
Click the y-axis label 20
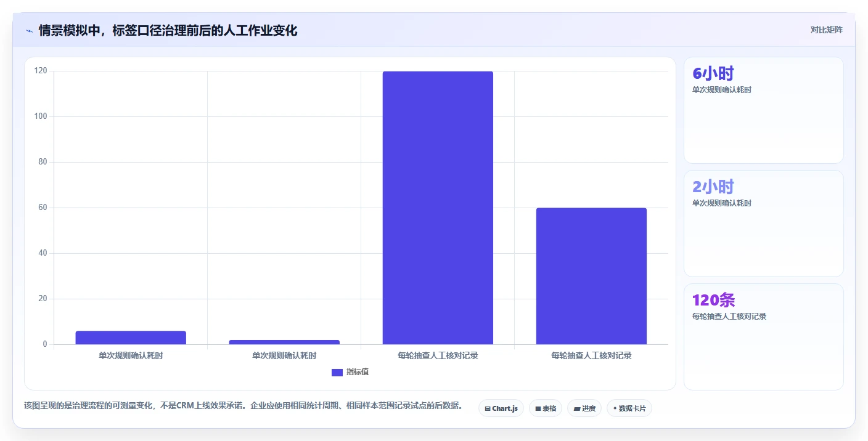click(43, 299)
